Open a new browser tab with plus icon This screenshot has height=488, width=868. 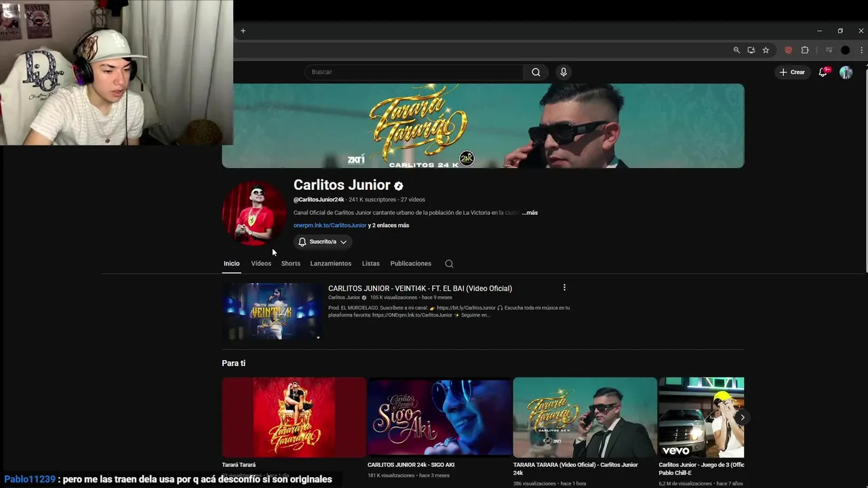coord(243,30)
